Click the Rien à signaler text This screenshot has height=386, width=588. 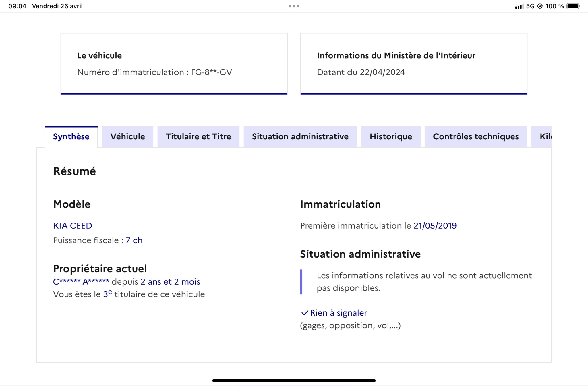pyautogui.click(x=339, y=313)
